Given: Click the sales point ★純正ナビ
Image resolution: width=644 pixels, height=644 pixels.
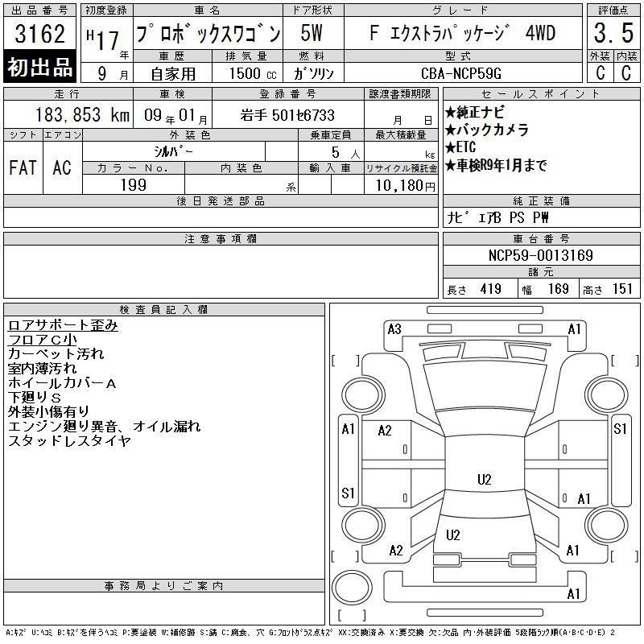Looking at the screenshot, I should tap(475, 113).
